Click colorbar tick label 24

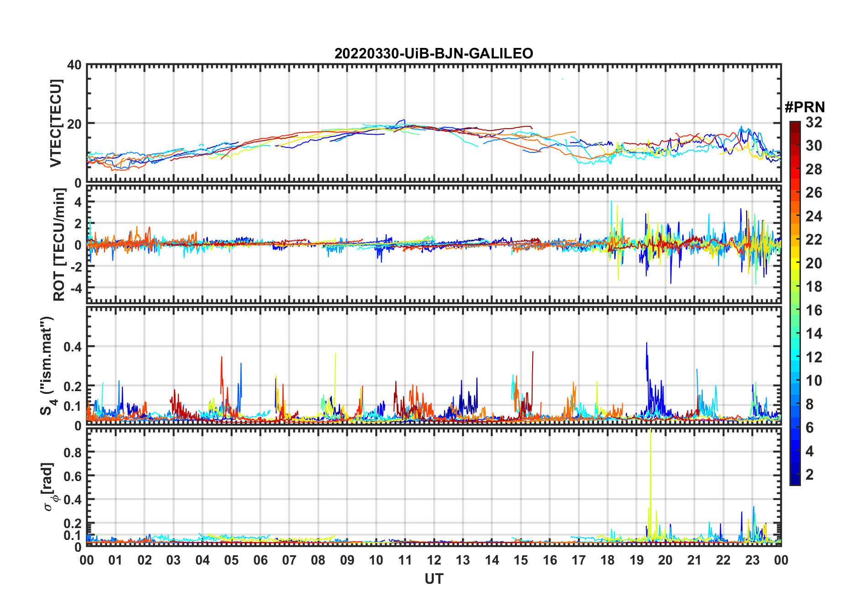coord(814,216)
